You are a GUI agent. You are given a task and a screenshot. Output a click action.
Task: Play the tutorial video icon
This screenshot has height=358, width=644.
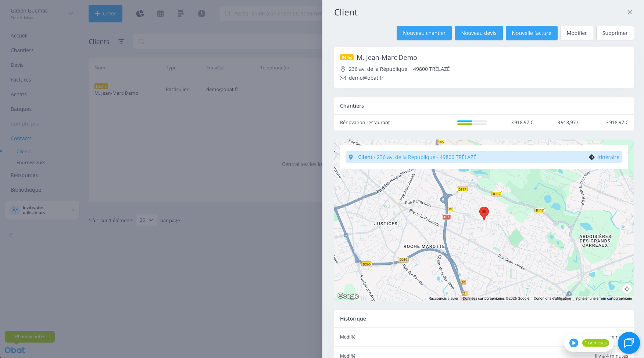pos(574,343)
